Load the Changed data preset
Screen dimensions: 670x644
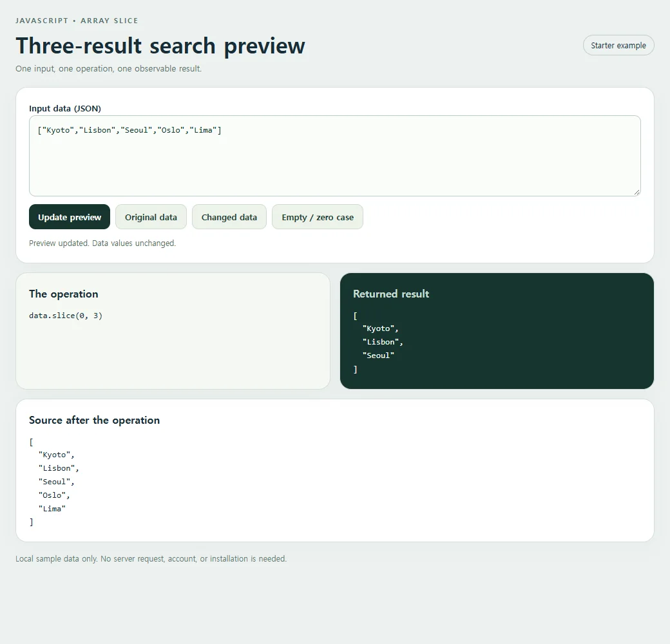tap(229, 217)
